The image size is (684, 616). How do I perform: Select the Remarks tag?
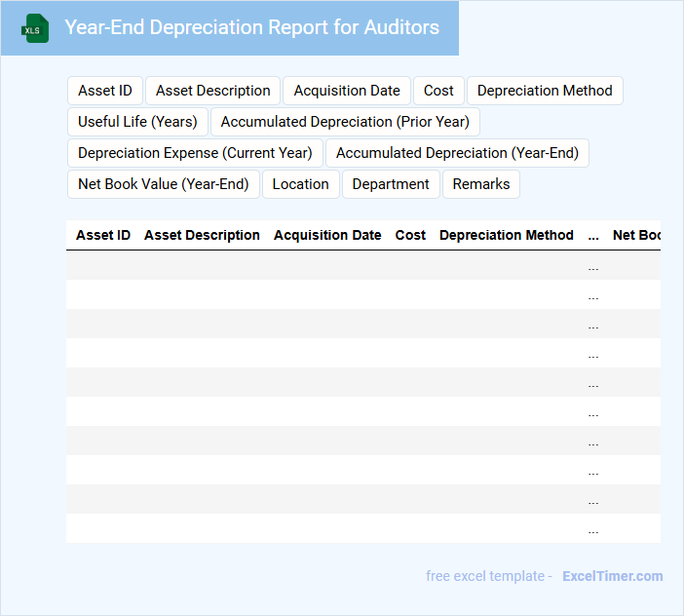click(x=481, y=184)
